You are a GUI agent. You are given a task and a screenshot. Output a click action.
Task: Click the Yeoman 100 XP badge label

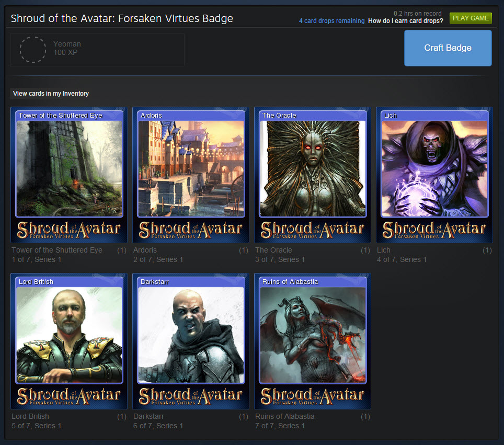pyautogui.click(x=67, y=48)
